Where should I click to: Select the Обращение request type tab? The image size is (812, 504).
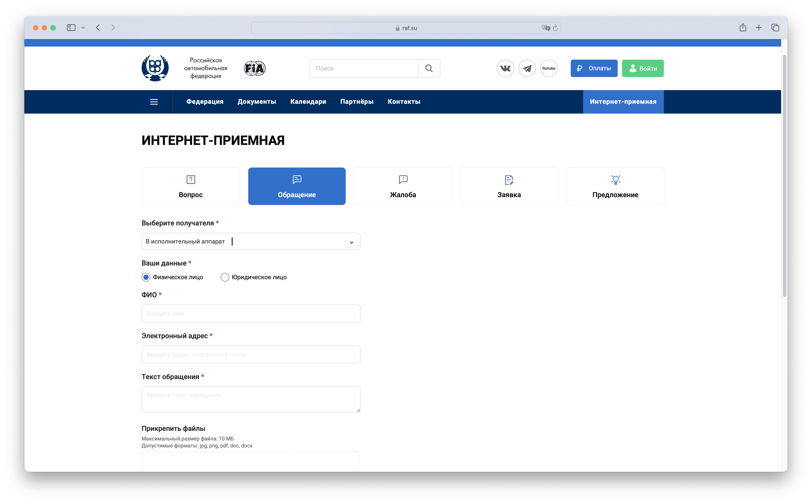(297, 186)
